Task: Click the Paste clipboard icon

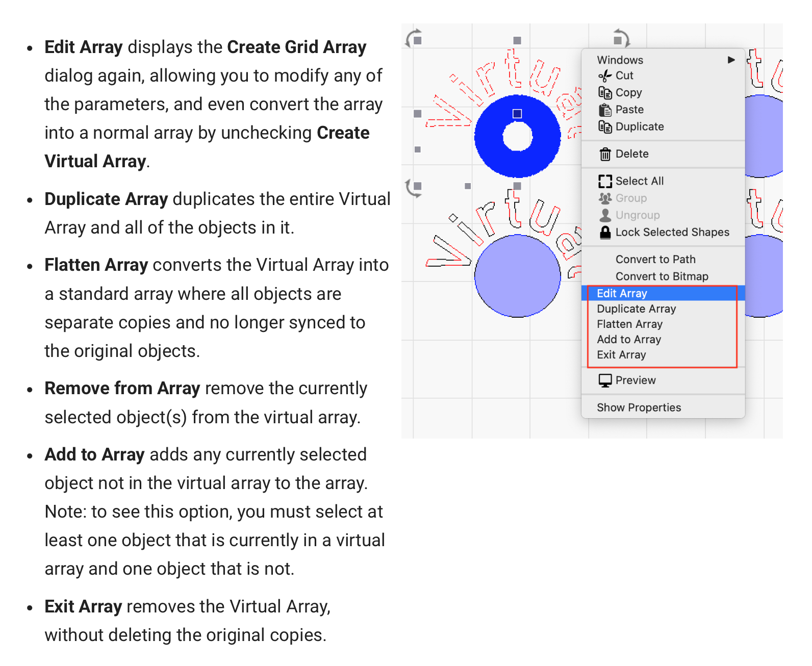Action: (605, 110)
